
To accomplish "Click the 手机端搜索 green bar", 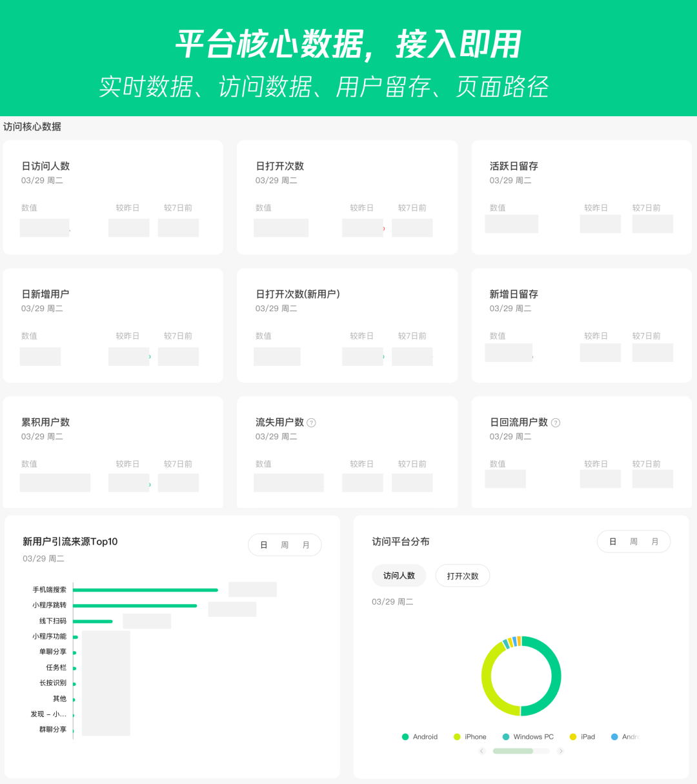I will (146, 590).
